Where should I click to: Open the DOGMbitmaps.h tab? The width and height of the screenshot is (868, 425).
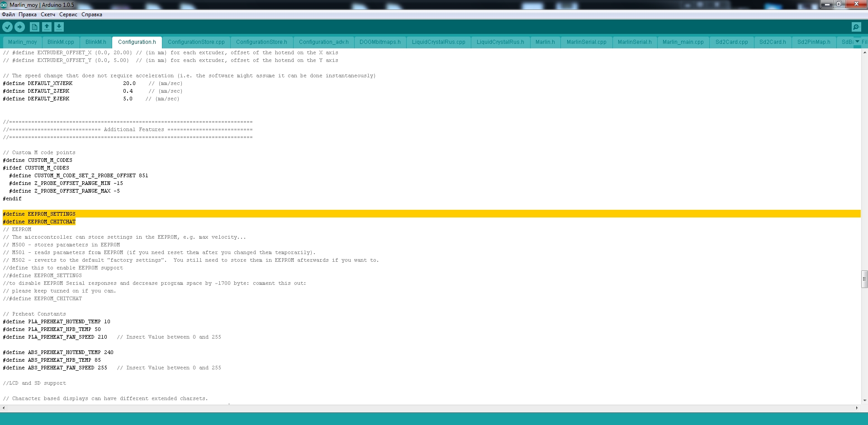380,42
